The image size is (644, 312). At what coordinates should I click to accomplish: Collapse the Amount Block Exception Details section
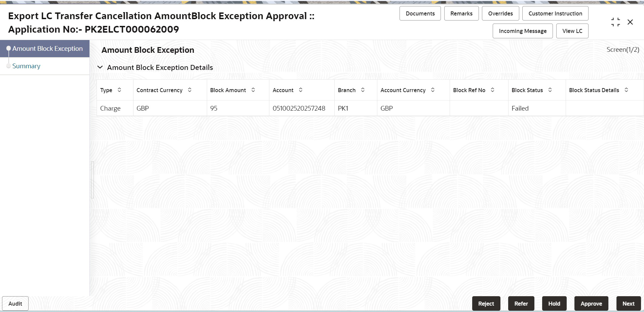click(x=100, y=67)
